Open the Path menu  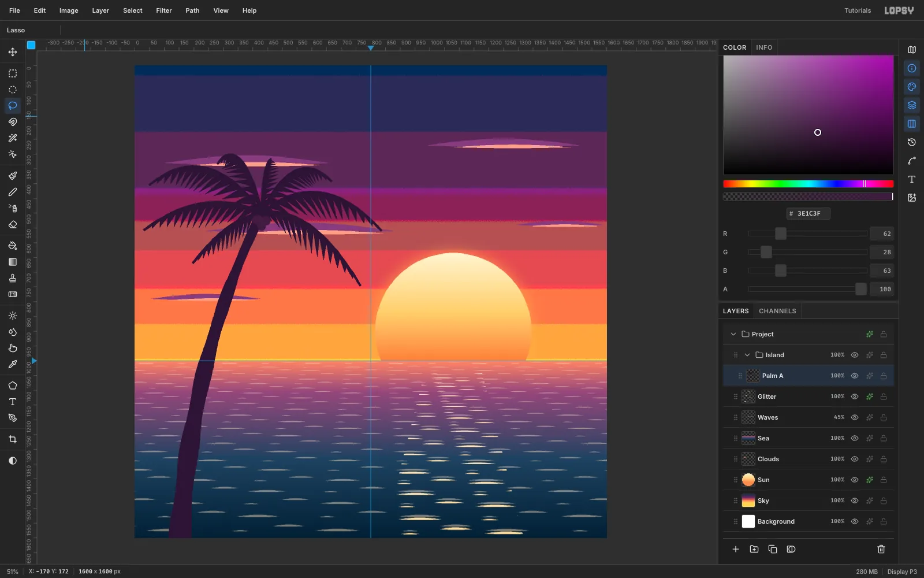click(192, 10)
